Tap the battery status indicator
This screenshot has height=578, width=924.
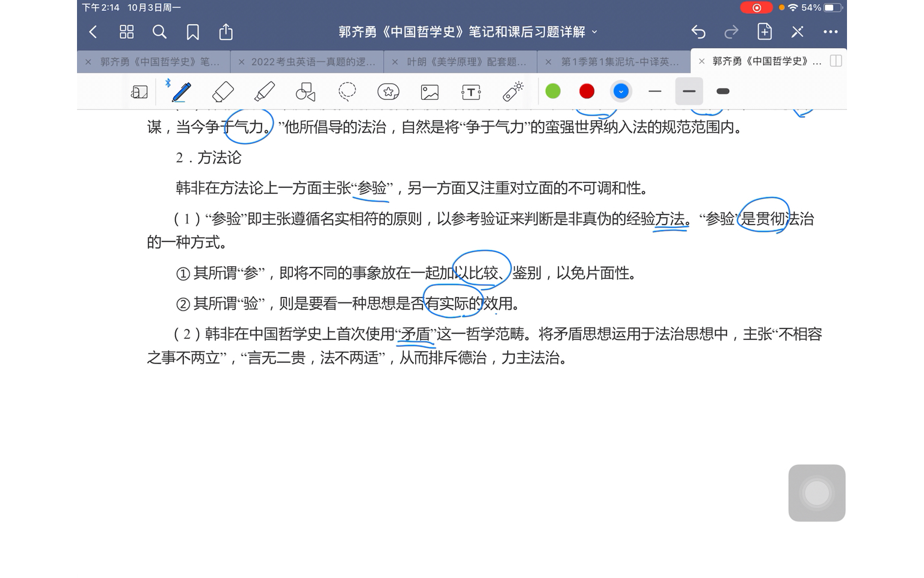[x=833, y=8]
